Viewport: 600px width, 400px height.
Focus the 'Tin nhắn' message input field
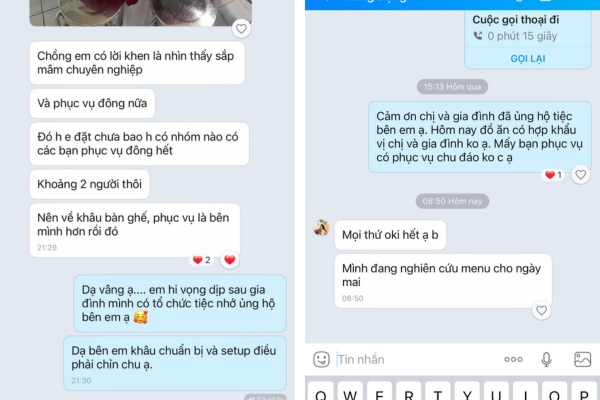point(415,359)
